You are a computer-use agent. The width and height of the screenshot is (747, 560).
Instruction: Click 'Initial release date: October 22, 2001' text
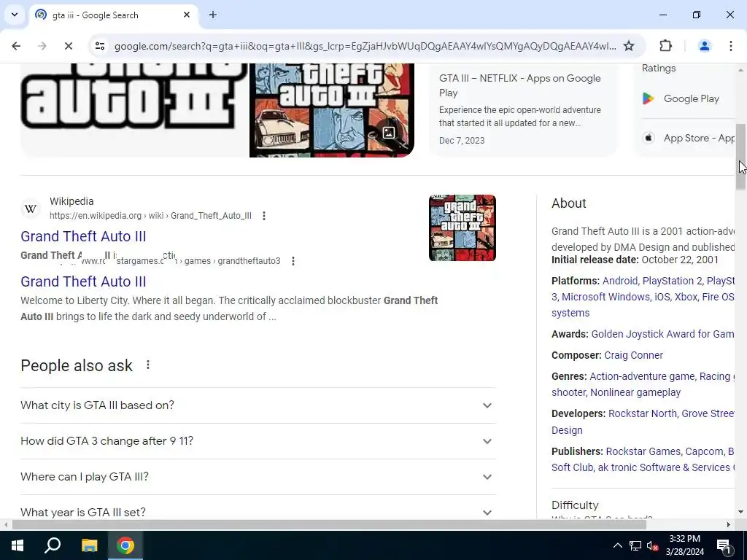(635, 260)
